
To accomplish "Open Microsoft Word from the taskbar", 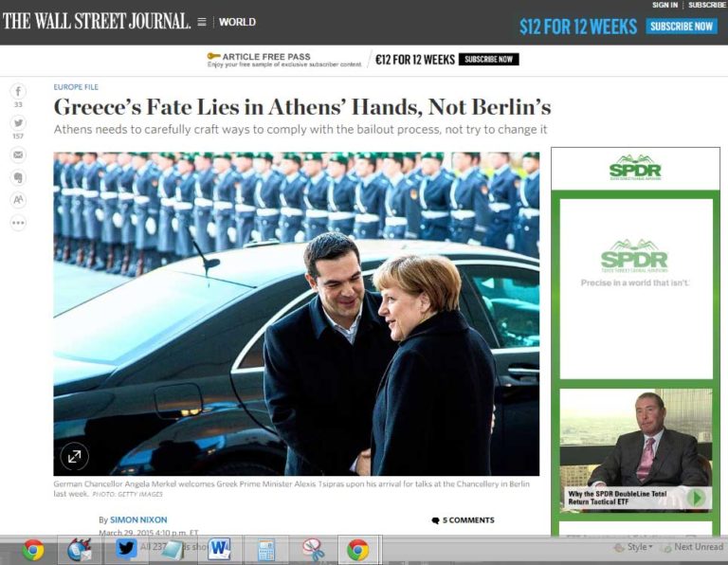I will 220,549.
